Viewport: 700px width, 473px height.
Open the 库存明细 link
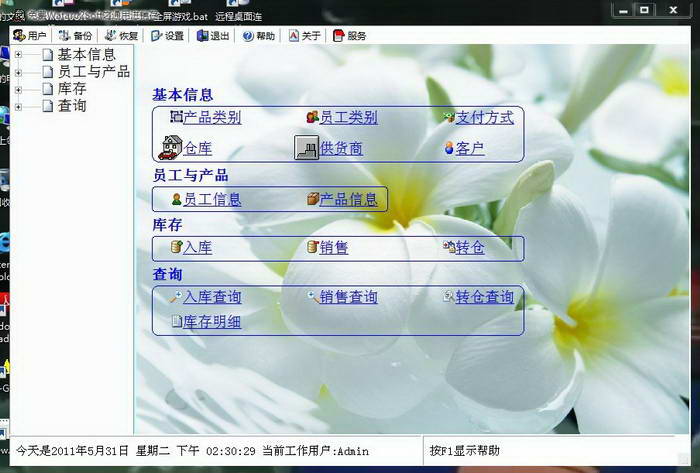click(212, 322)
